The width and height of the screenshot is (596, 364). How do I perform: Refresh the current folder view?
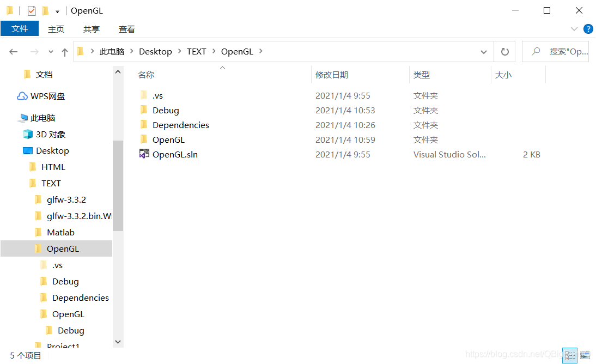(504, 52)
